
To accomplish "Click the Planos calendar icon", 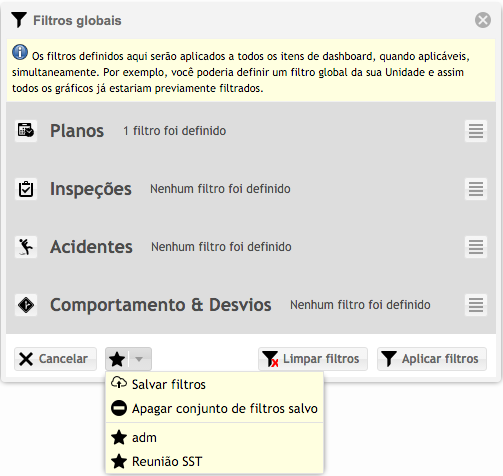I will (x=26, y=131).
